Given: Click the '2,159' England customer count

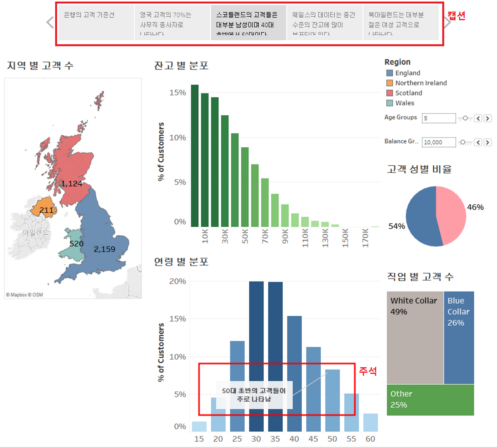Looking at the screenshot, I should point(104,249).
